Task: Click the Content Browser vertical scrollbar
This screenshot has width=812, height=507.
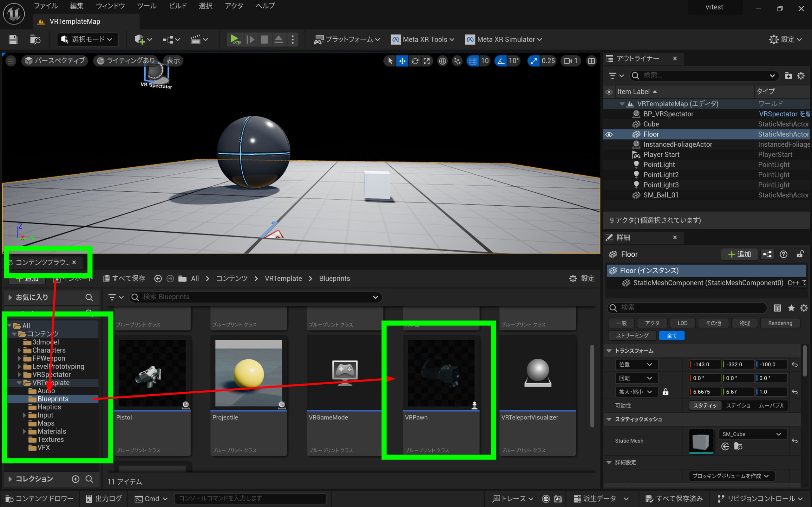Action: pos(592,386)
